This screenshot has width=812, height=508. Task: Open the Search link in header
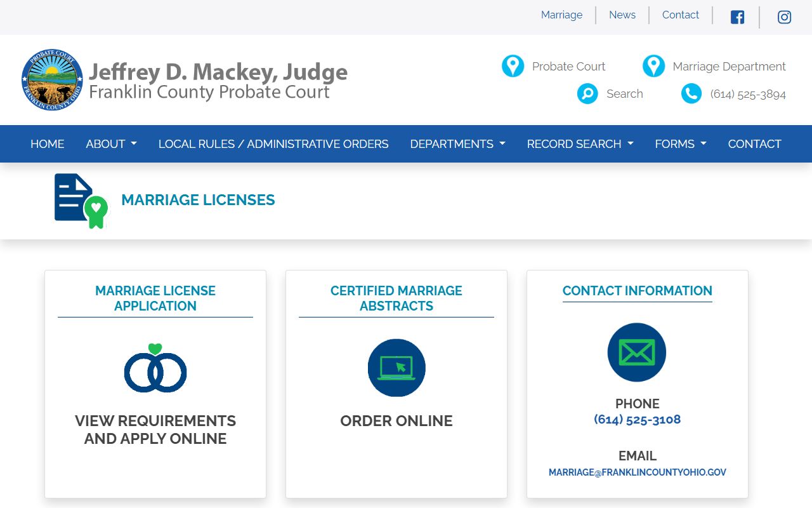pyautogui.click(x=625, y=94)
